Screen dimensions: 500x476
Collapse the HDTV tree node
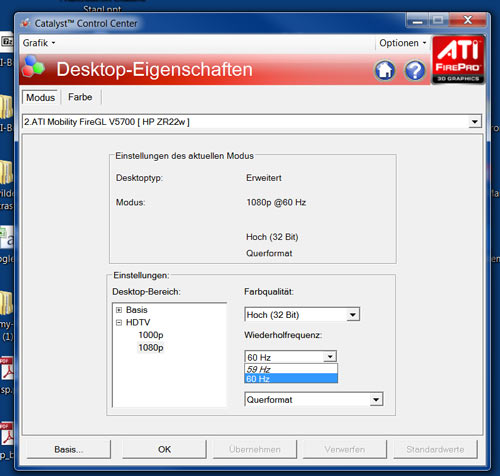click(119, 323)
